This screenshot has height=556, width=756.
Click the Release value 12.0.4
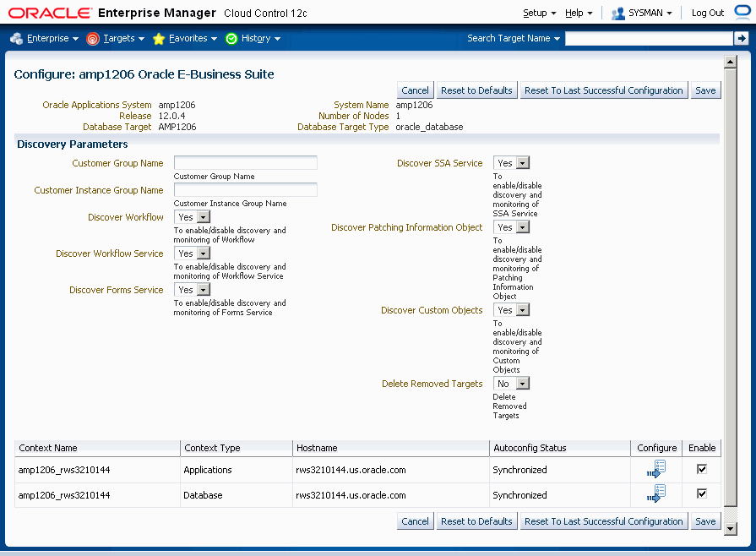[x=171, y=116]
